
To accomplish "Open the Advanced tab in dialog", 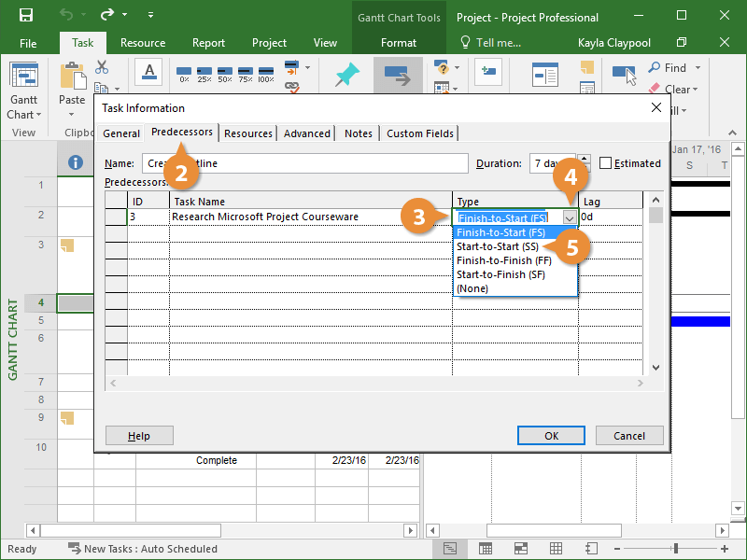I will click(307, 133).
